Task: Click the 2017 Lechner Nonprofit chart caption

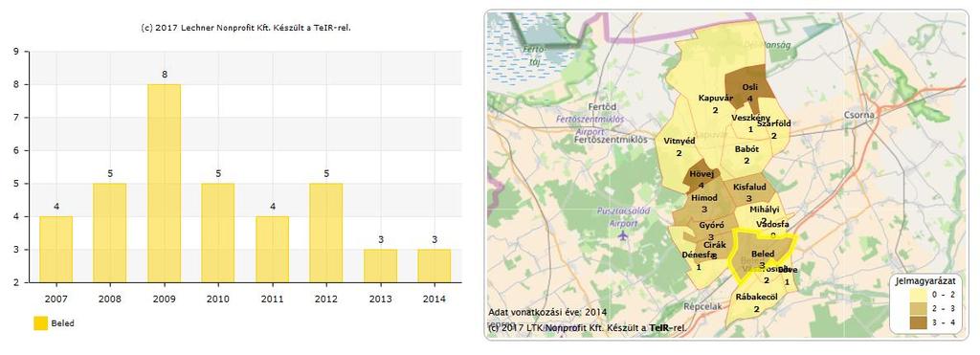Action: pyautogui.click(x=246, y=28)
